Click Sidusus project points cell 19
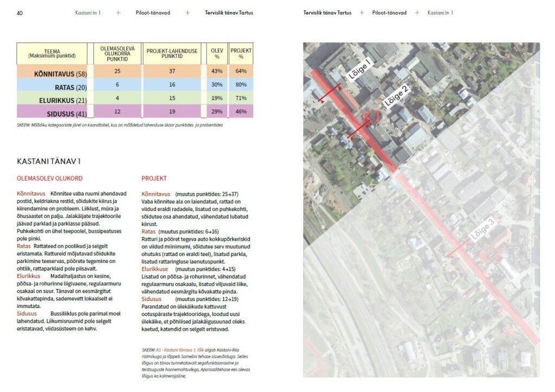Image resolution: width=555 pixels, height=392 pixels. pyautogui.click(x=172, y=112)
